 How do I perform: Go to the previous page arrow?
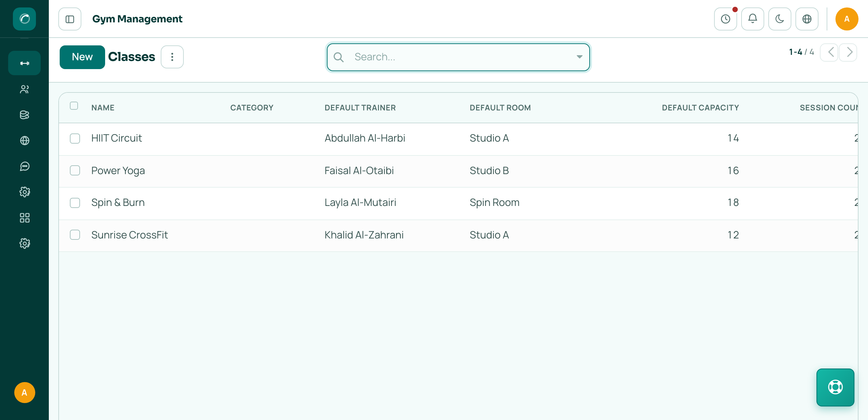pyautogui.click(x=829, y=52)
